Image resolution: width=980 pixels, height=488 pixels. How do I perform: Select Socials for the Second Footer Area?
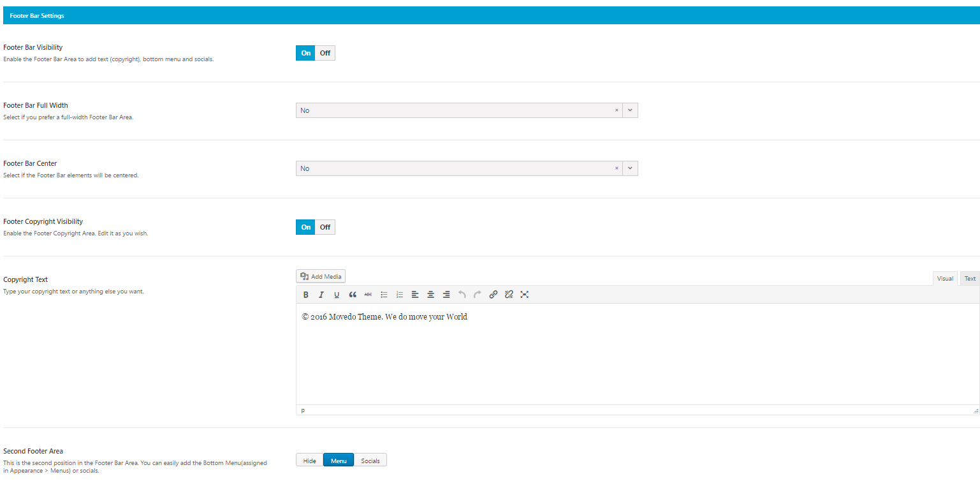pos(370,461)
